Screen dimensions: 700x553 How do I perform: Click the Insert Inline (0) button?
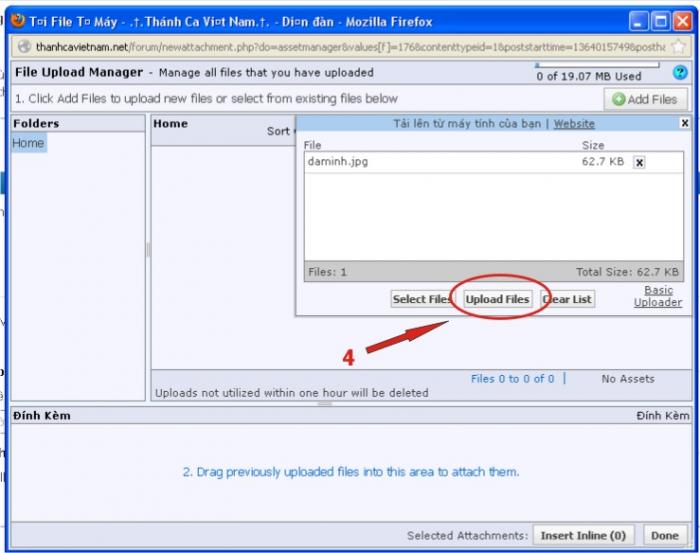pyautogui.click(x=583, y=536)
